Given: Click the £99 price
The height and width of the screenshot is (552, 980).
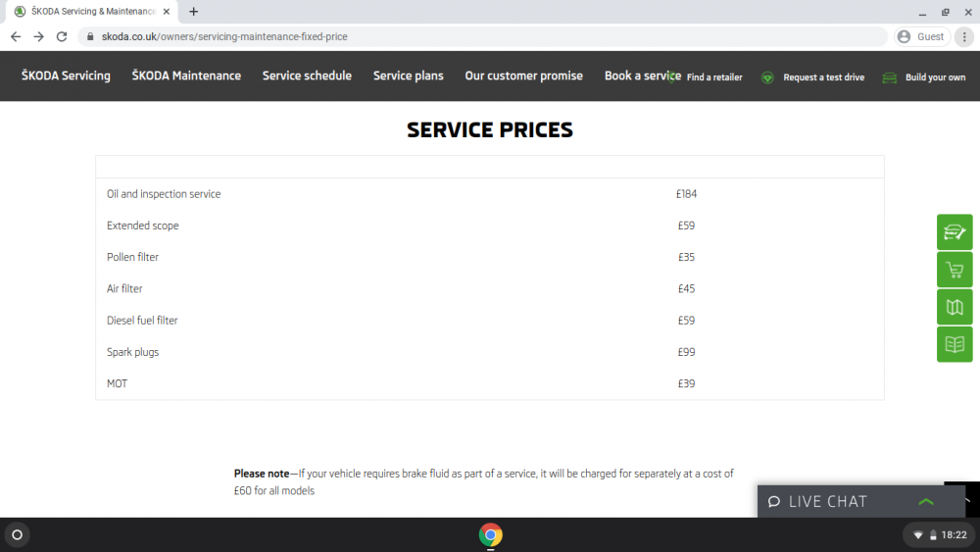Looking at the screenshot, I should pos(686,352).
